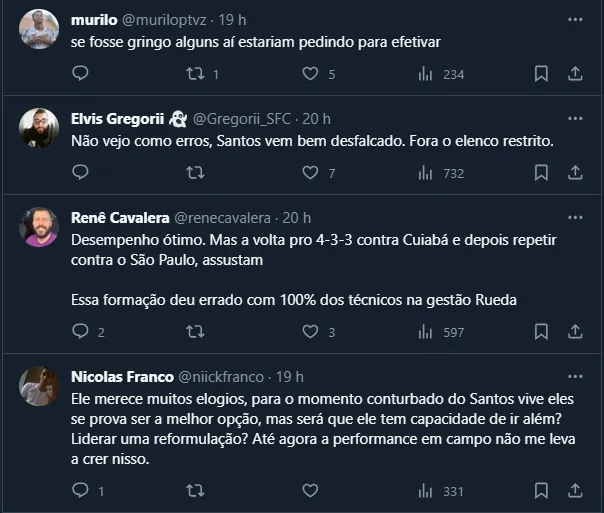The image size is (604, 513).
Task: Reply to murilo's tweet
Action: click(x=81, y=73)
